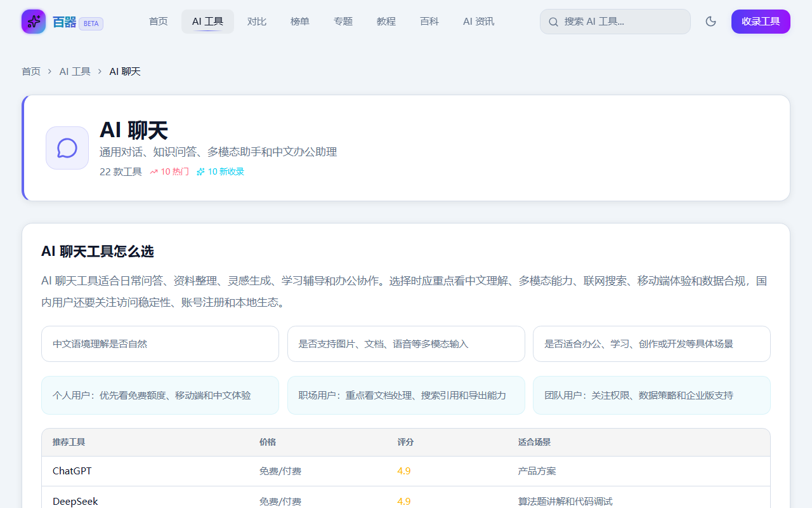The image size is (812, 508).
Task: Click the BETA badge
Action: click(91, 23)
